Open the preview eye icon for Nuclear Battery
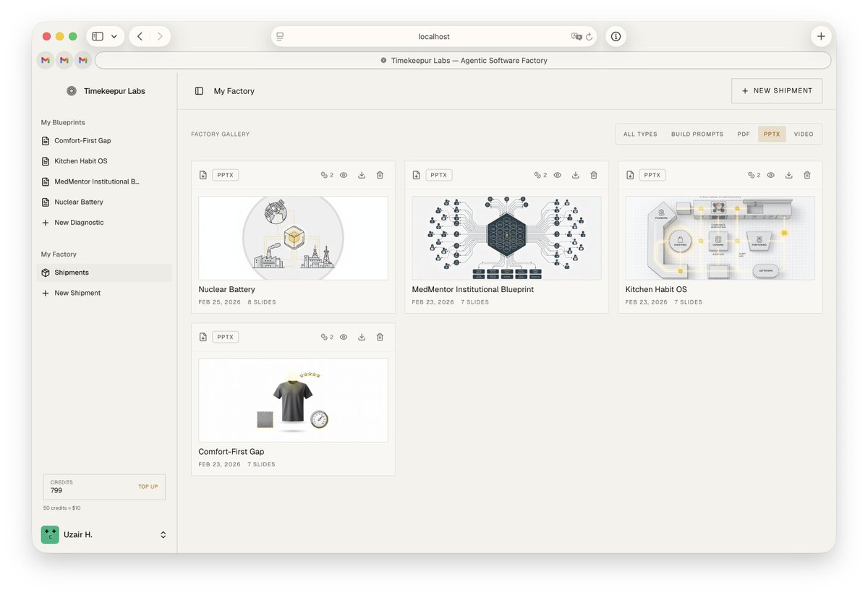The image size is (868, 595). click(344, 174)
